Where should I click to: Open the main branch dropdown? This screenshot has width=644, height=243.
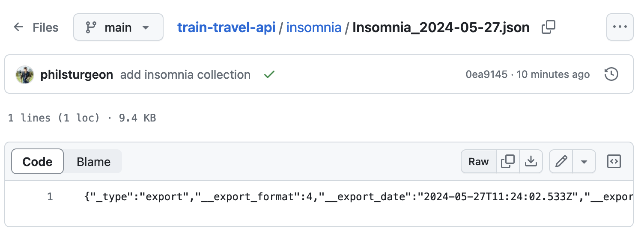pyautogui.click(x=118, y=27)
